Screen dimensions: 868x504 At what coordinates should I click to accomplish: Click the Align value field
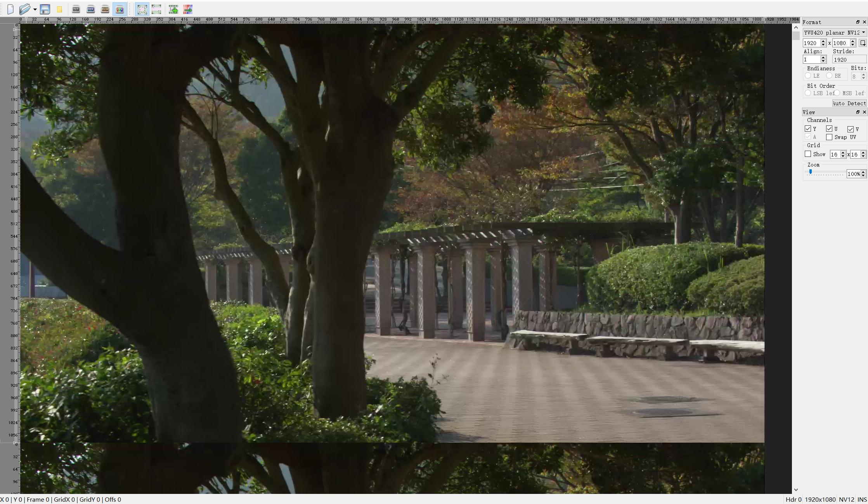pos(811,59)
